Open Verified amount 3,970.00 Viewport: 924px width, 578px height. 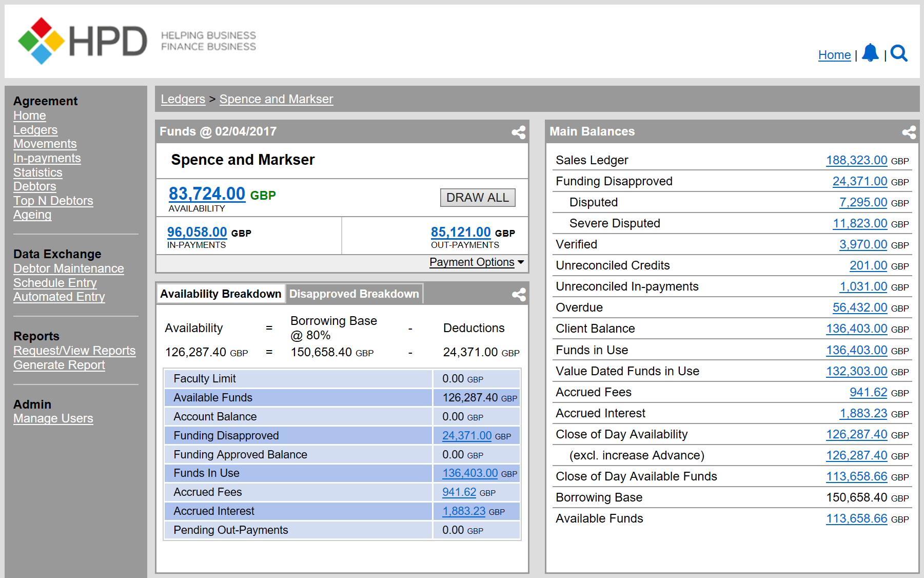pyautogui.click(x=863, y=244)
